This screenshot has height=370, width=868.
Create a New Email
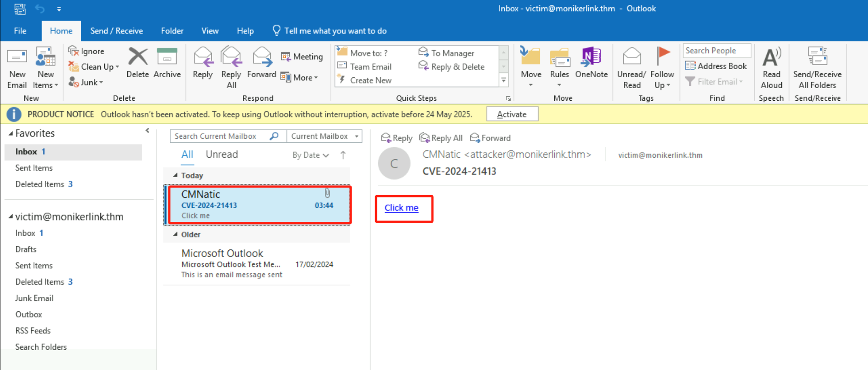[x=17, y=69]
